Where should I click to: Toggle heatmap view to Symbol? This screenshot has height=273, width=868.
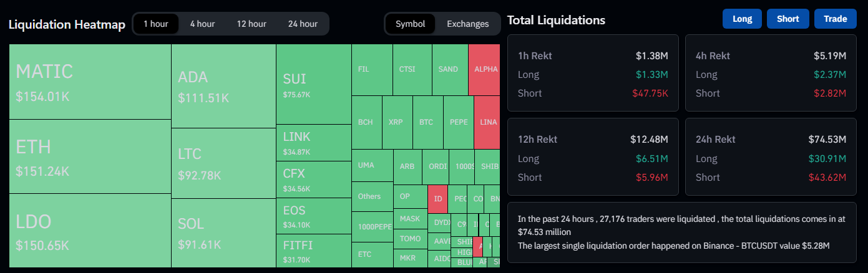410,24
